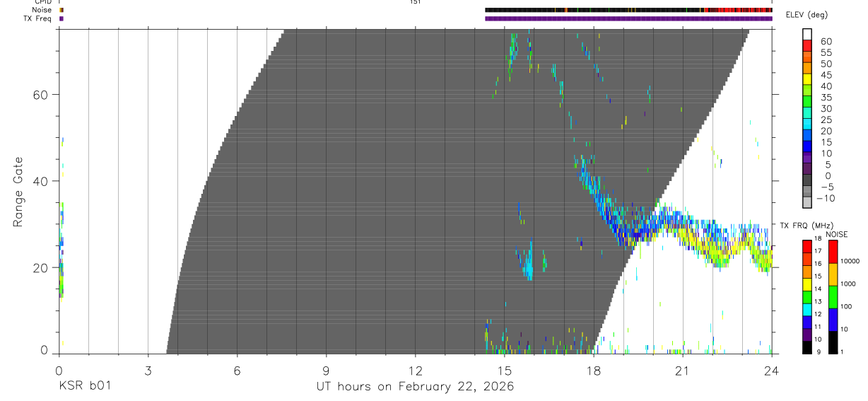868x401 pixels.
Task: Click the '45' label on ELEV scale
Action: 826,75
